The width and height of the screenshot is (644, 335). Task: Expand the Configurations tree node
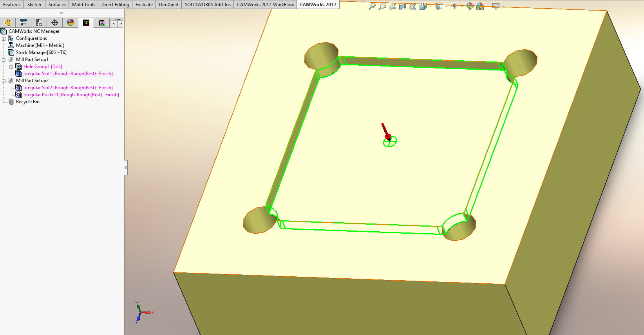4,38
